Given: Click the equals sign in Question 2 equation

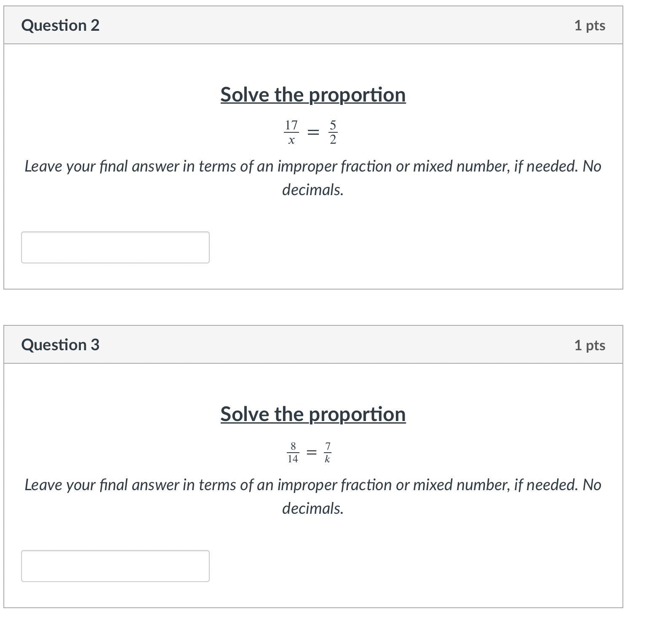Looking at the screenshot, I should click(313, 132).
